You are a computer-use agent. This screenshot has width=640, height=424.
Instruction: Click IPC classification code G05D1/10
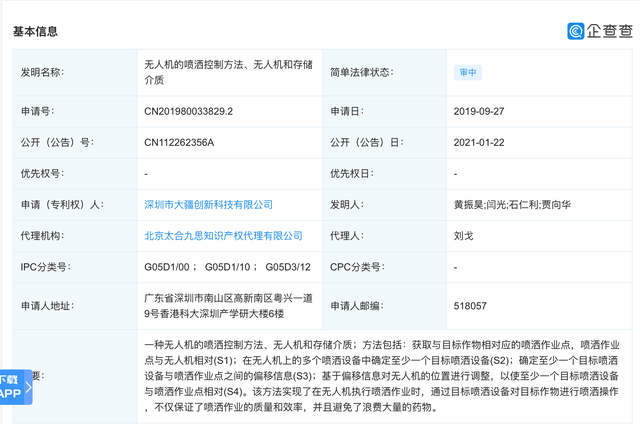pyautogui.click(x=228, y=267)
